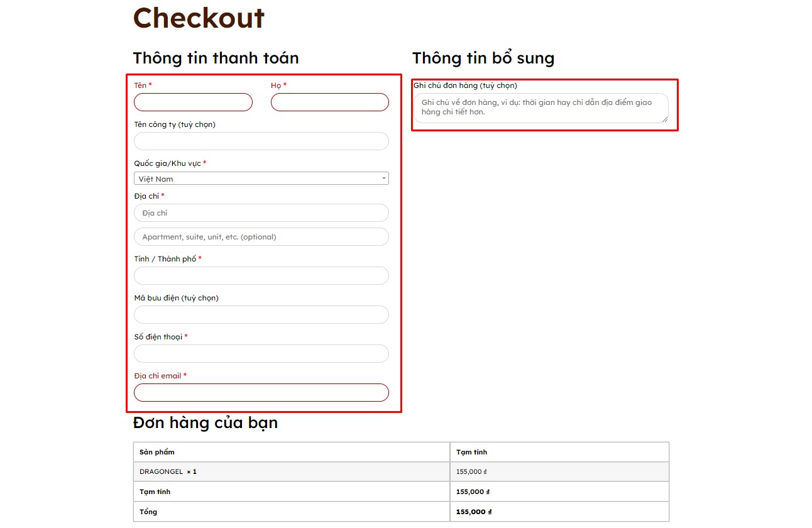Click the Địa chỉ street address field
The image size is (812, 528).
tap(261, 213)
